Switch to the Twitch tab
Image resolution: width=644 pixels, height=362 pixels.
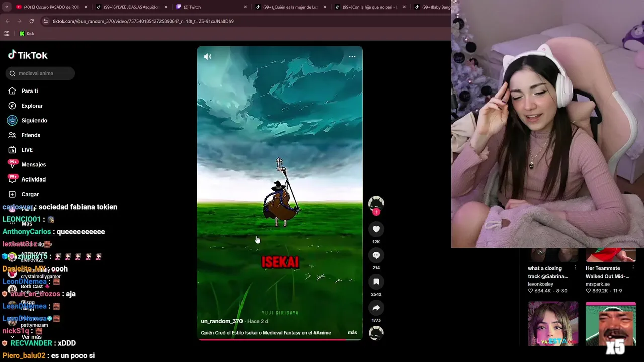click(x=211, y=7)
